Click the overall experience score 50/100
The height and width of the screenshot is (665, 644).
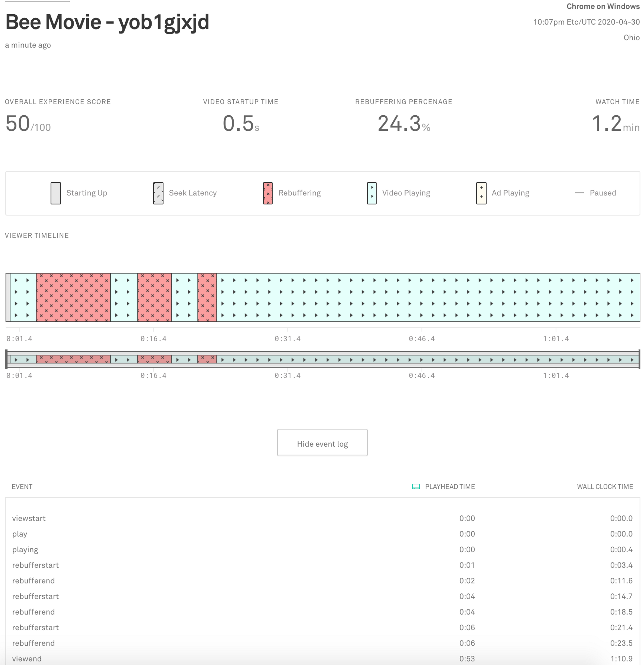click(x=28, y=123)
